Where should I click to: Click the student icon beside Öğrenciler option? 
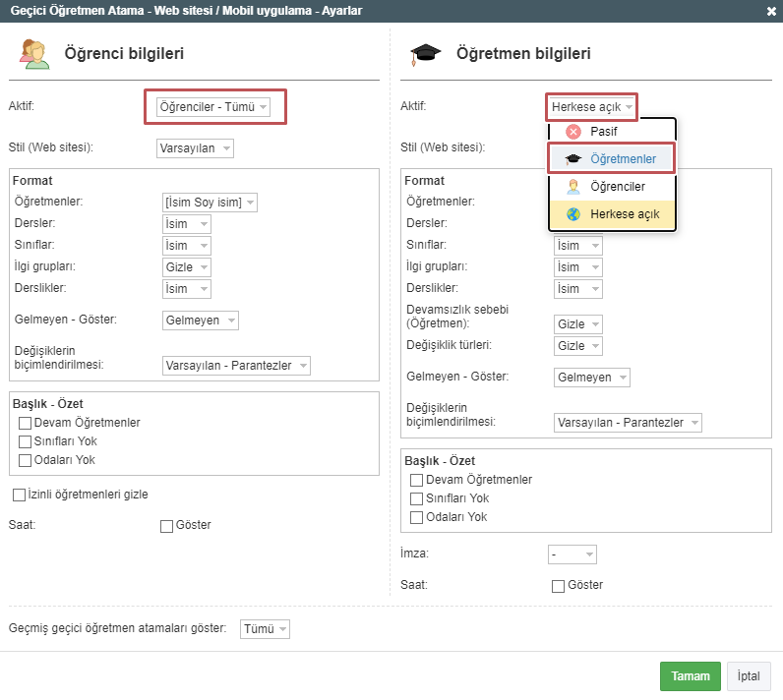573,186
